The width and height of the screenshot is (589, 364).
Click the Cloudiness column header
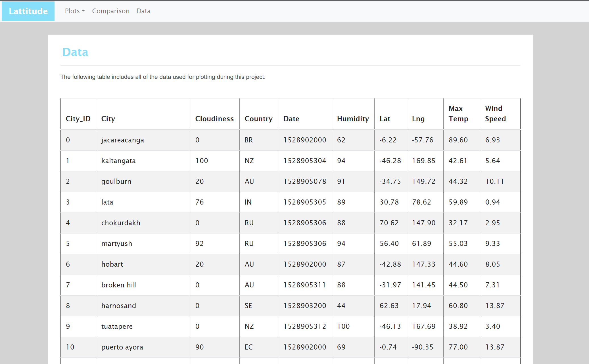[214, 119]
